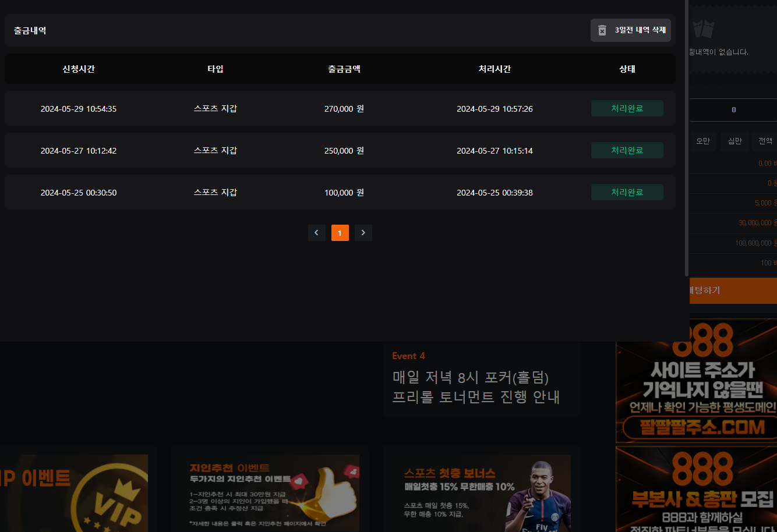The image size is (777, 532).
Task: Click the gift ticket icon in betting slip
Action: click(x=704, y=29)
